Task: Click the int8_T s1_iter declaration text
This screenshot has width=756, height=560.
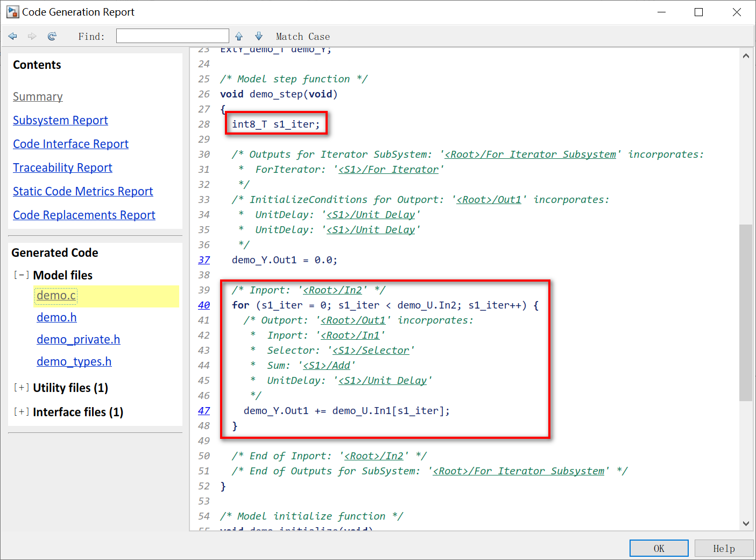Action: [275, 124]
